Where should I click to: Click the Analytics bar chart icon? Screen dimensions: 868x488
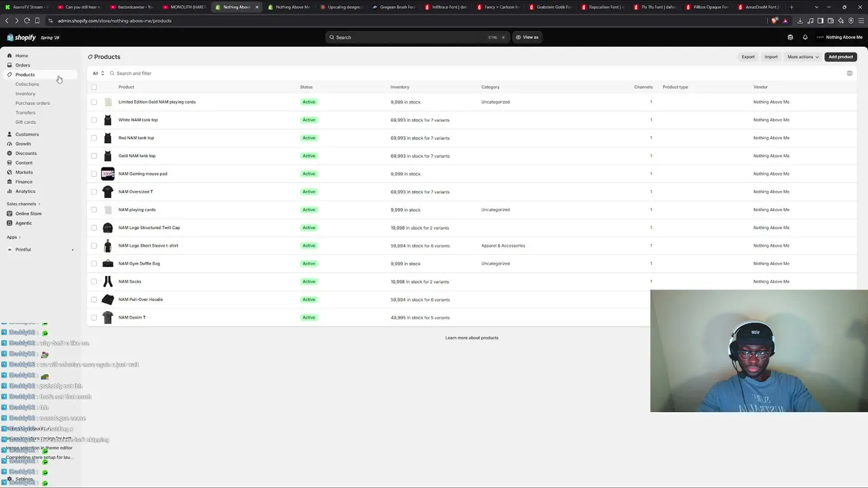[9, 191]
